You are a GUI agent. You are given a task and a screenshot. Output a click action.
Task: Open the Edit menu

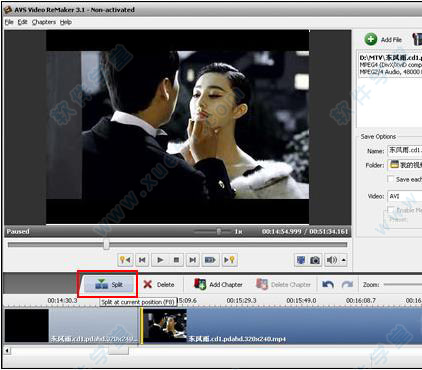point(22,22)
